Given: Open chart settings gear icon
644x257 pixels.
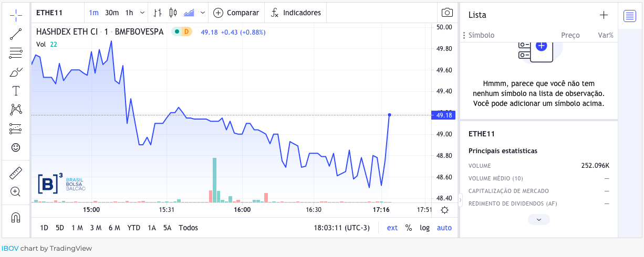Looking at the screenshot, I should click(x=444, y=210).
